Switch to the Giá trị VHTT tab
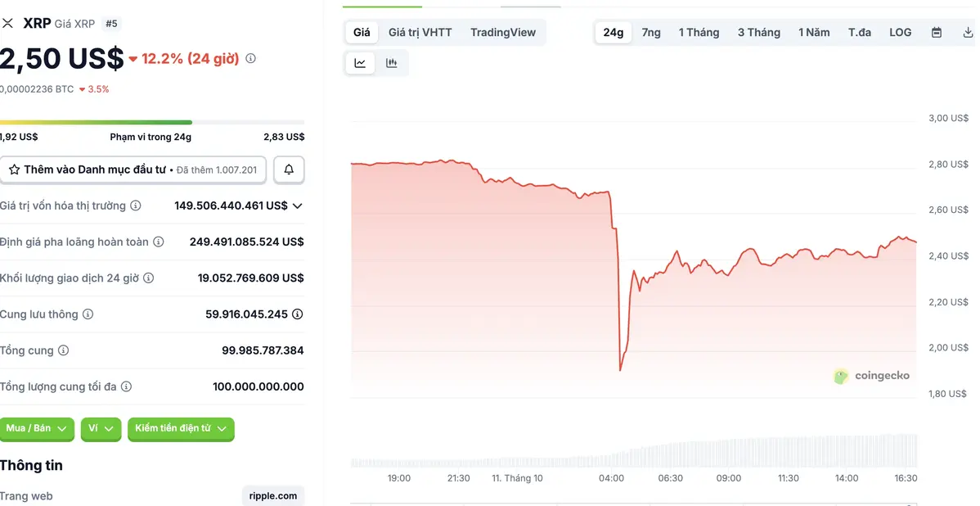This screenshot has height=506, width=980. point(420,32)
